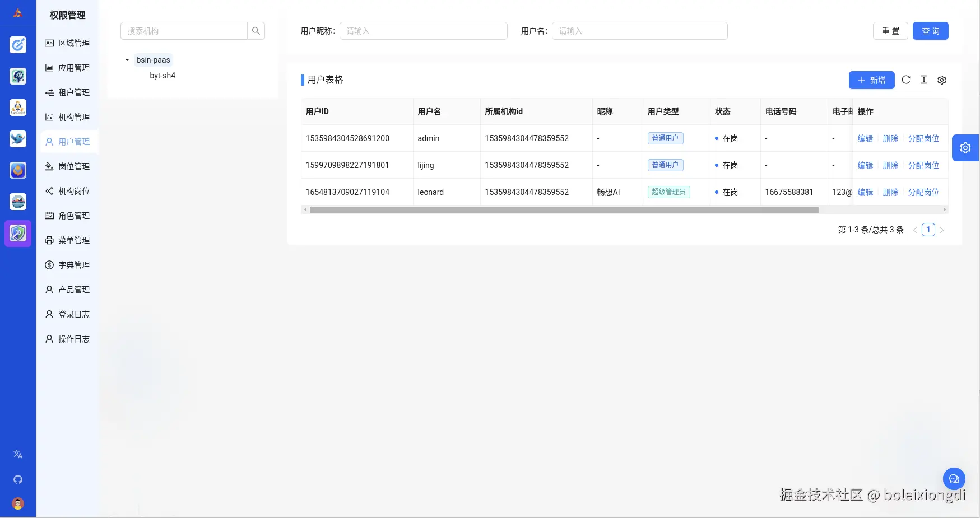
Task: Open the chat support bubble
Action: pos(954,479)
